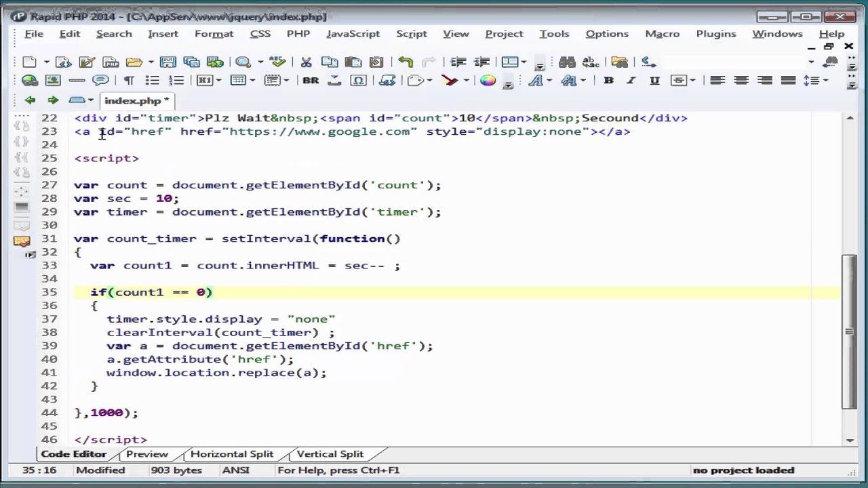Insert a BR line break
Viewport: 868px width, 488px height.
[311, 81]
